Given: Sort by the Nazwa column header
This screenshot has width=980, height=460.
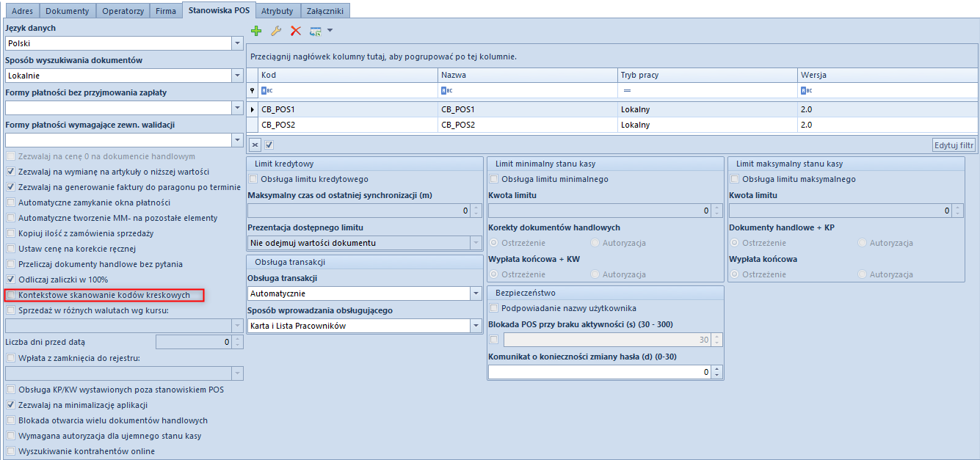Looking at the screenshot, I should (527, 75).
